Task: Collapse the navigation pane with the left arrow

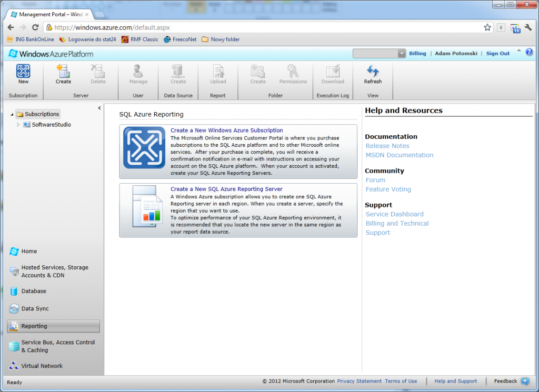Action: tap(99, 107)
